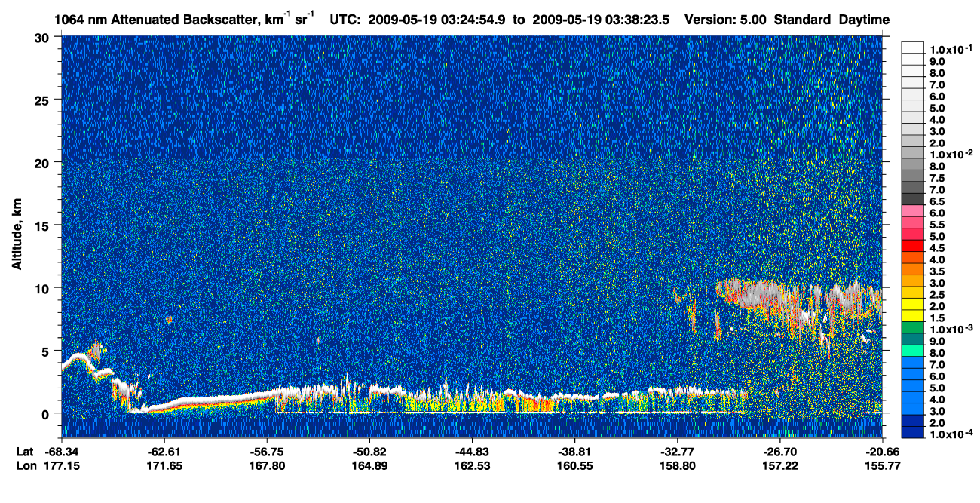Click the latitude value '-68.34'
This screenshot has width=980, height=503.
[61, 452]
